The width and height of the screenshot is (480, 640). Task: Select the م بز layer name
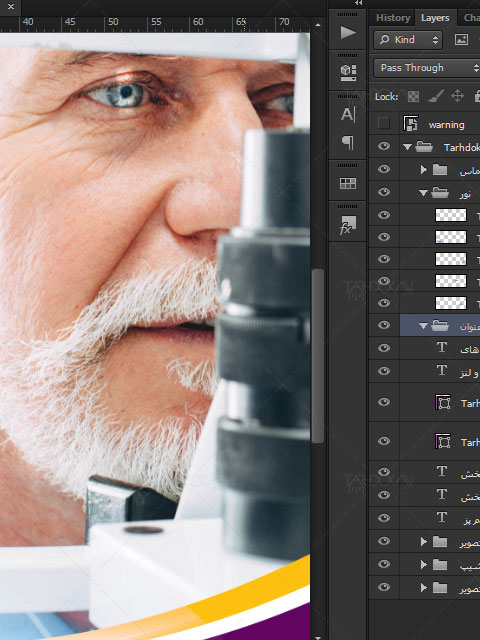(471, 520)
